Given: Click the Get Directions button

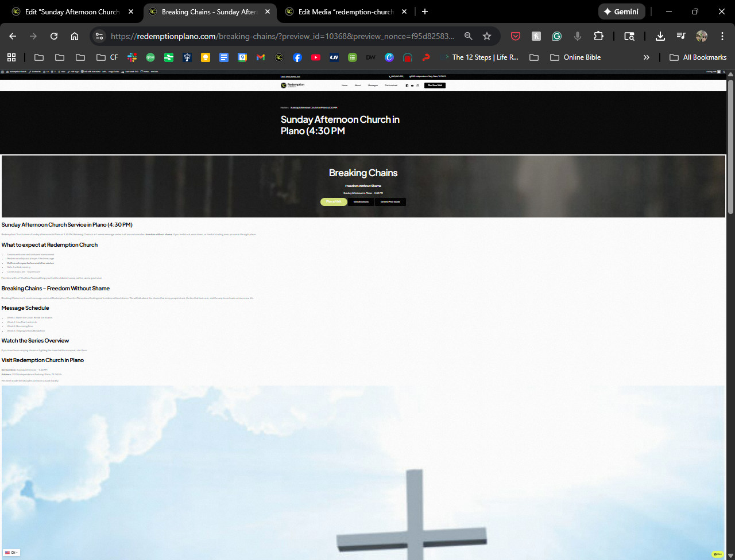Looking at the screenshot, I should point(361,202).
